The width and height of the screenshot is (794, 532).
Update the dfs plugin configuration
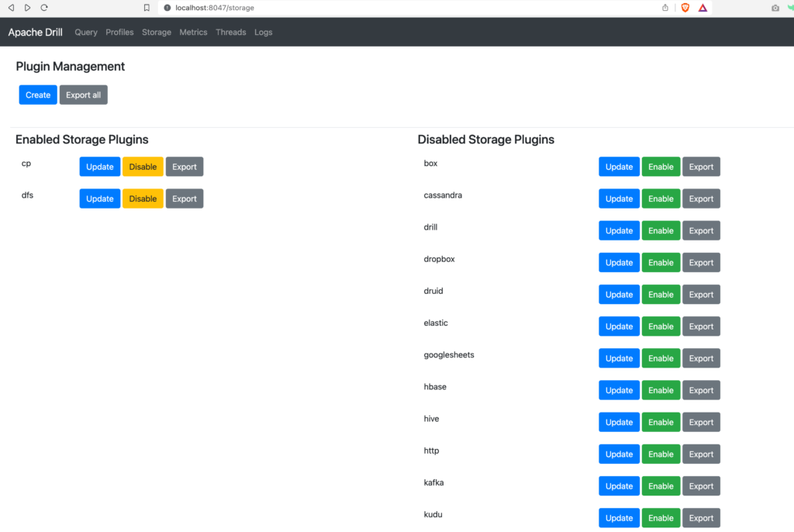99,198
